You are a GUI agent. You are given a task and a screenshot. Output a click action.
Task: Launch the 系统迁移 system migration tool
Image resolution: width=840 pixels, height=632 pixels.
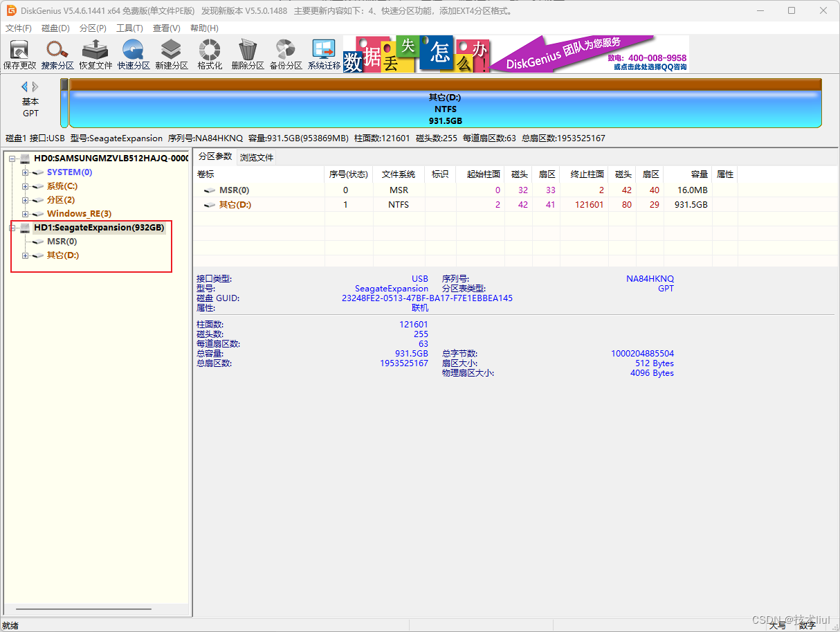tap(324, 55)
